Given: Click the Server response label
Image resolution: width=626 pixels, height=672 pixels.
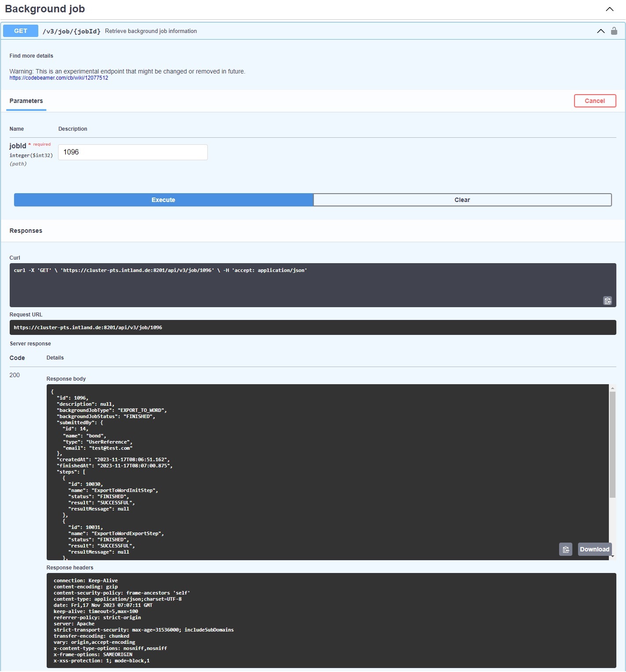Looking at the screenshot, I should coord(30,344).
